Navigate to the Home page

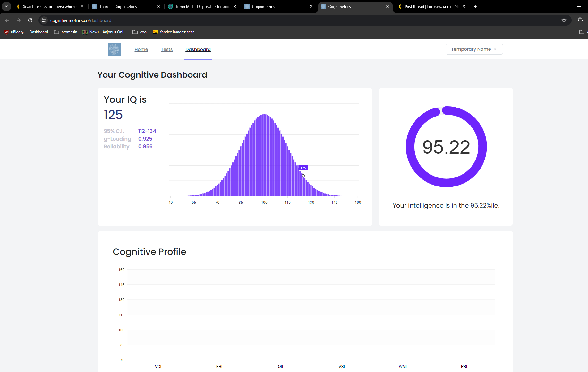141,49
